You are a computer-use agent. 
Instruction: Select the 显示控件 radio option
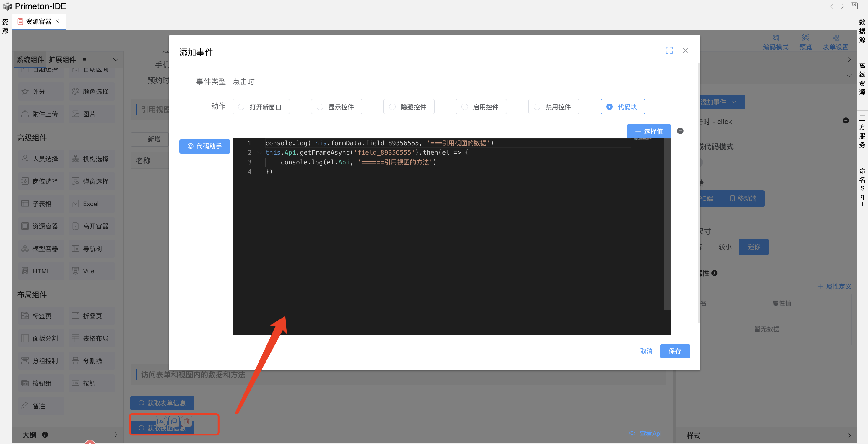click(x=320, y=107)
